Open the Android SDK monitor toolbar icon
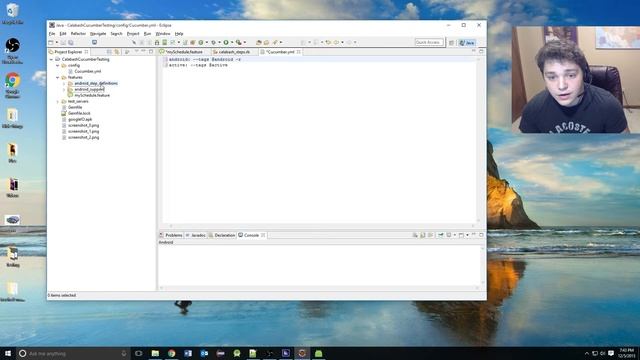This screenshot has height=360, width=640. click(94, 42)
